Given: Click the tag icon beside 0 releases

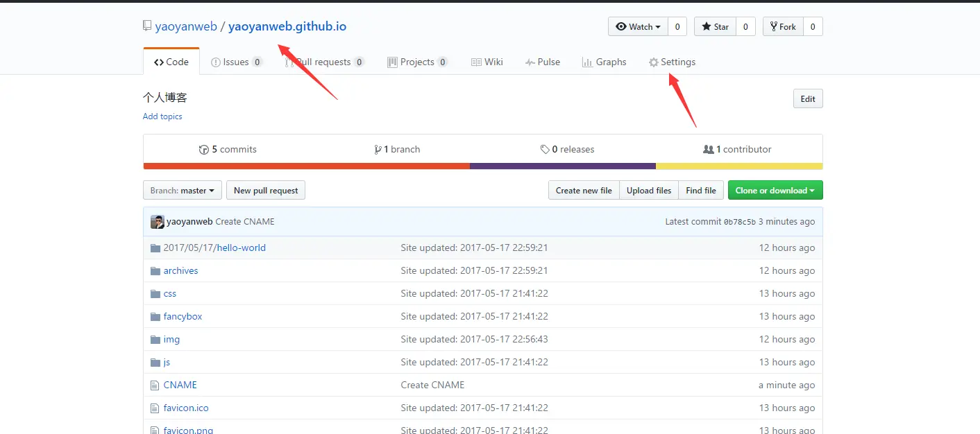Looking at the screenshot, I should pyautogui.click(x=545, y=149).
